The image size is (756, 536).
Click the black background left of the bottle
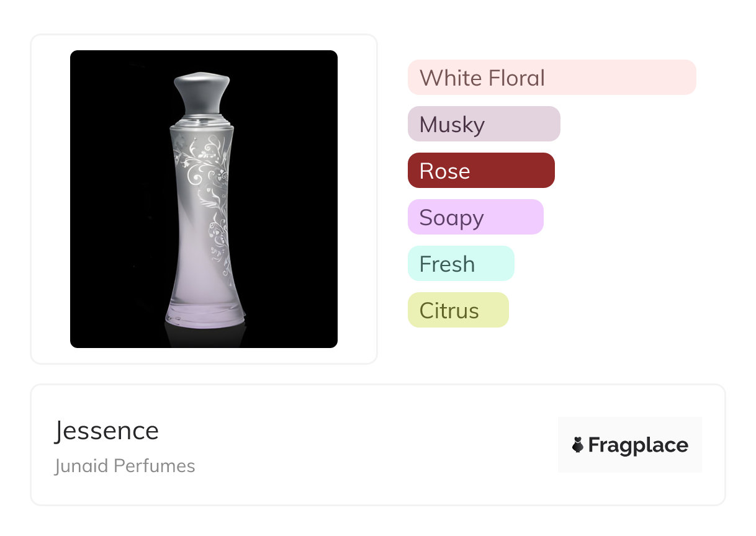point(112,199)
